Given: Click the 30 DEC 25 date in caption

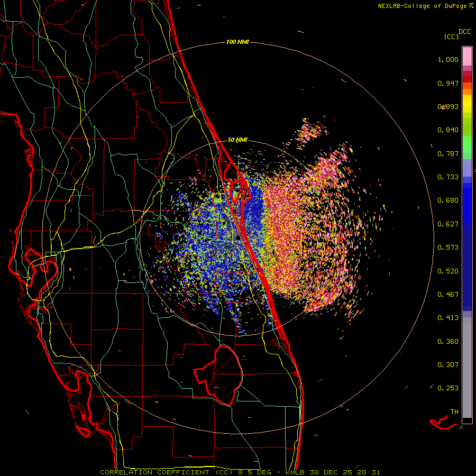Looking at the screenshot, I should point(331,472).
